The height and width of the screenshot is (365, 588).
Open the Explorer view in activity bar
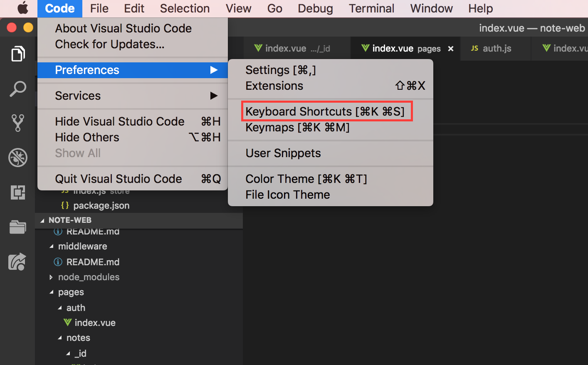coord(18,54)
